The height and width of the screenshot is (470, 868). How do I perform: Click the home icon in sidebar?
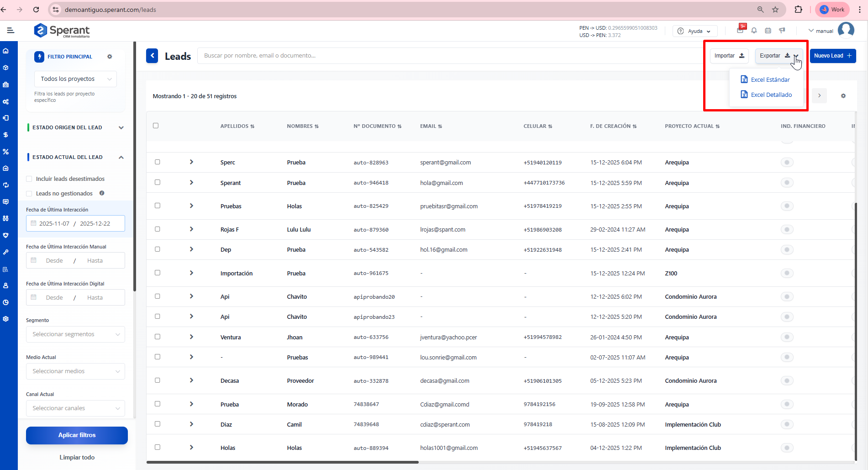(6, 51)
